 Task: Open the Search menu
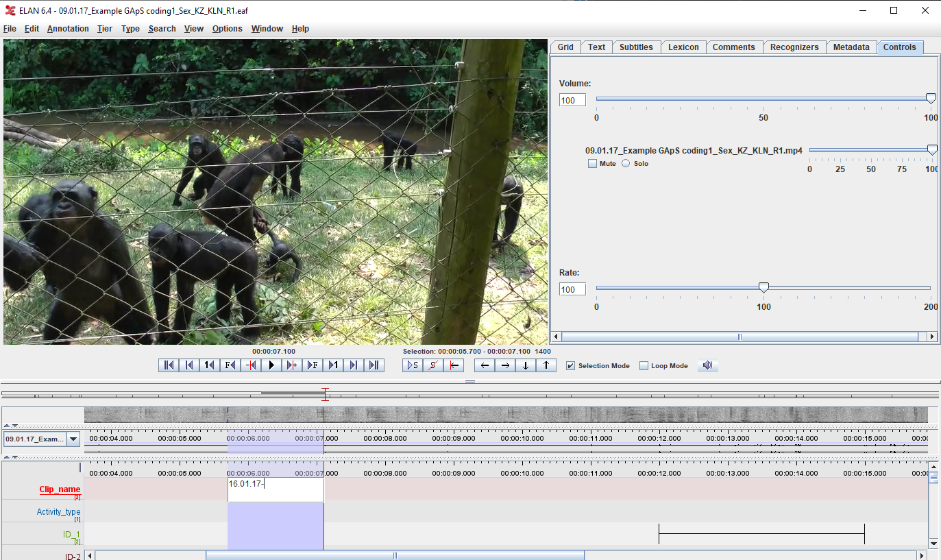coord(162,29)
